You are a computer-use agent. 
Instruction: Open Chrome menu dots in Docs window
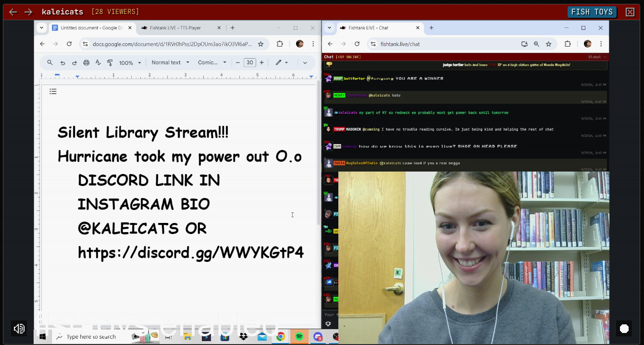pyautogui.click(x=313, y=44)
